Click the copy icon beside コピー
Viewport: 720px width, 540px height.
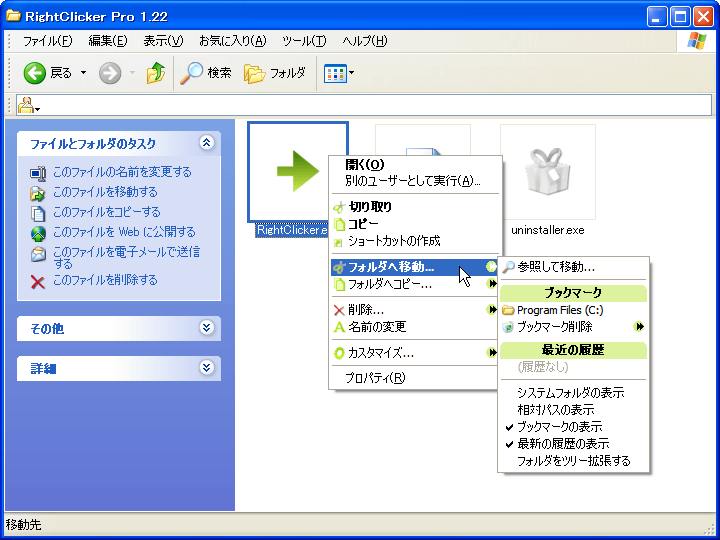point(339,224)
